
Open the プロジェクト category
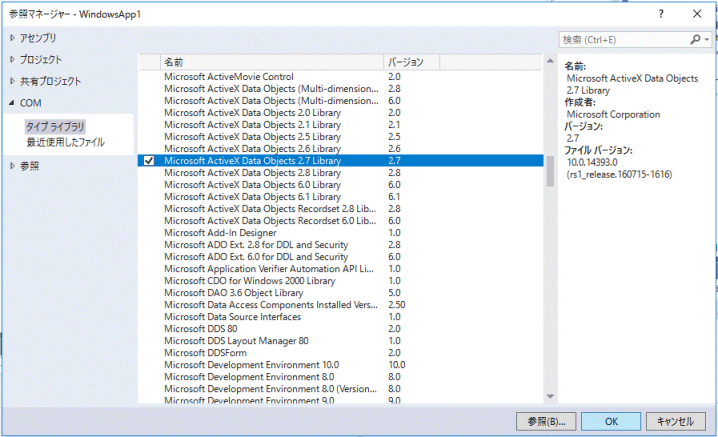point(41,60)
